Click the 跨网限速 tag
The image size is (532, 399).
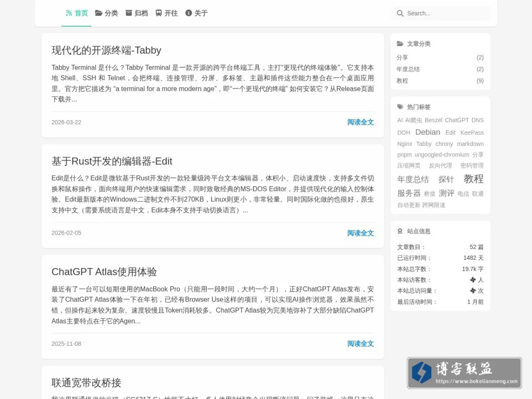click(434, 205)
